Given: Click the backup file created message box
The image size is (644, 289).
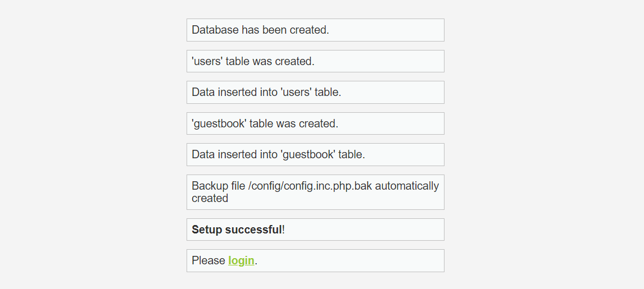Looking at the screenshot, I should pos(315,192).
